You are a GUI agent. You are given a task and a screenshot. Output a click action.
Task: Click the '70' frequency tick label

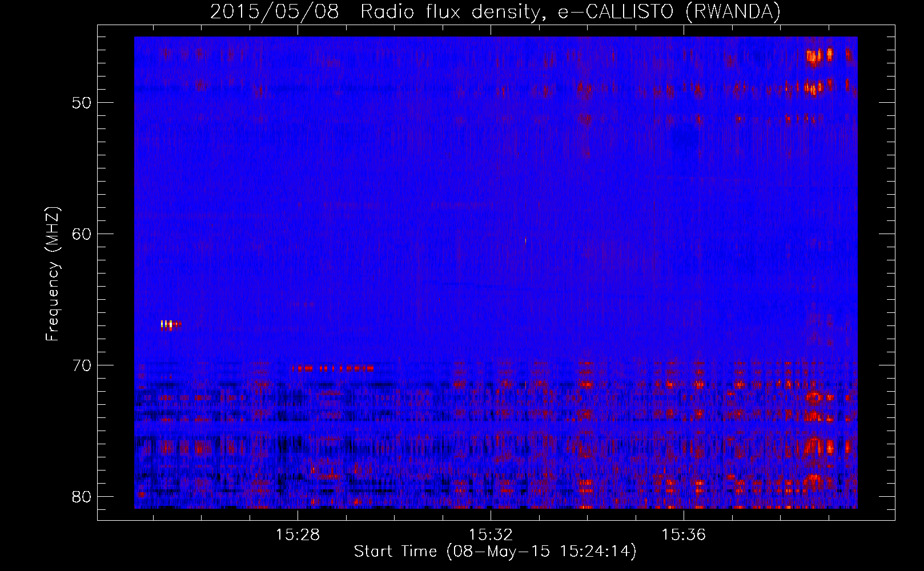(82, 365)
